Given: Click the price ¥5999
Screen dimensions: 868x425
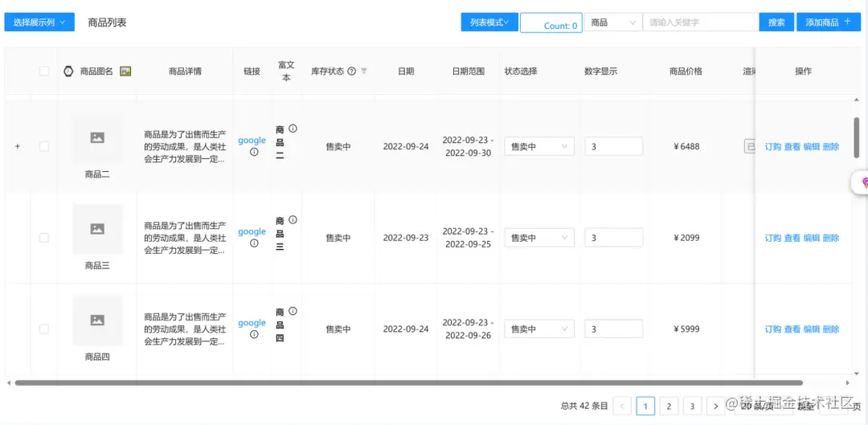Looking at the screenshot, I should click(687, 329).
